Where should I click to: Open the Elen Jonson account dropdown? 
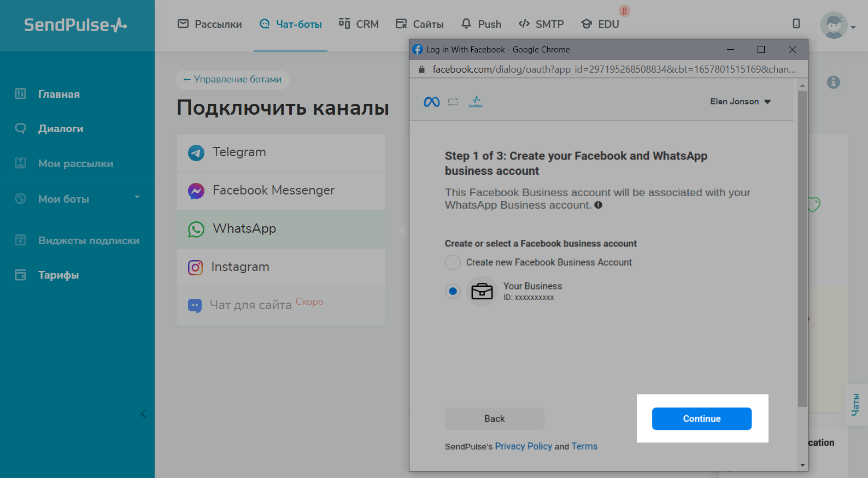click(741, 102)
